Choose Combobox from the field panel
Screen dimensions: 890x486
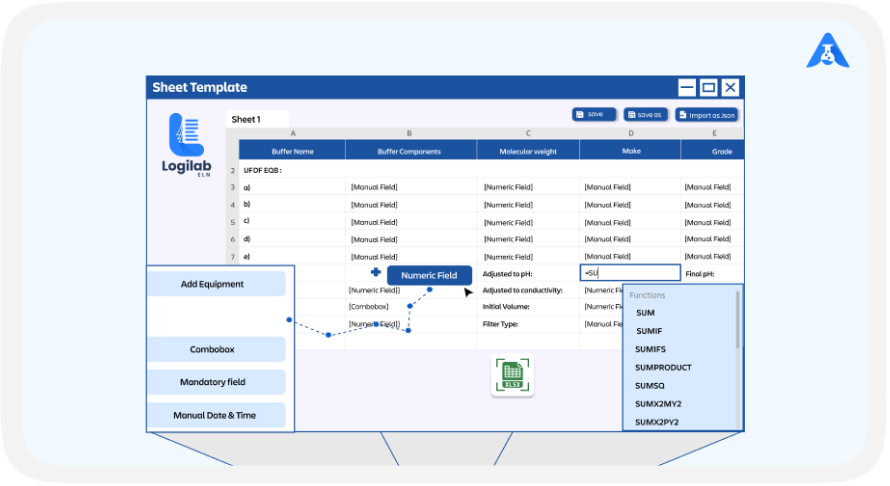coord(216,349)
